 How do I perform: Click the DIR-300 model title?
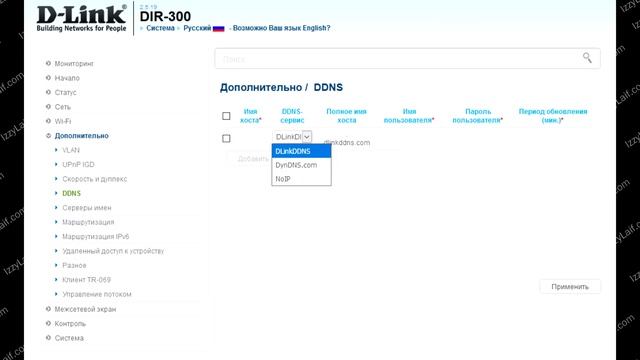pos(165,16)
